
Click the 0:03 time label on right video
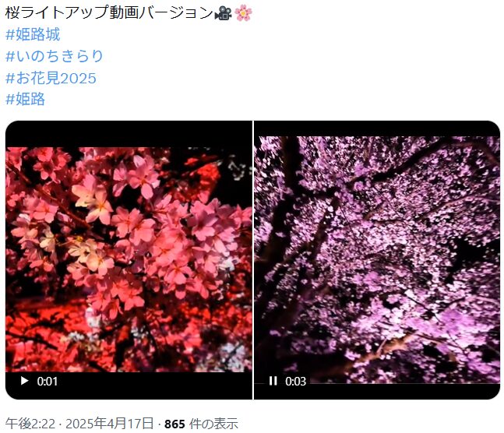[295, 382]
